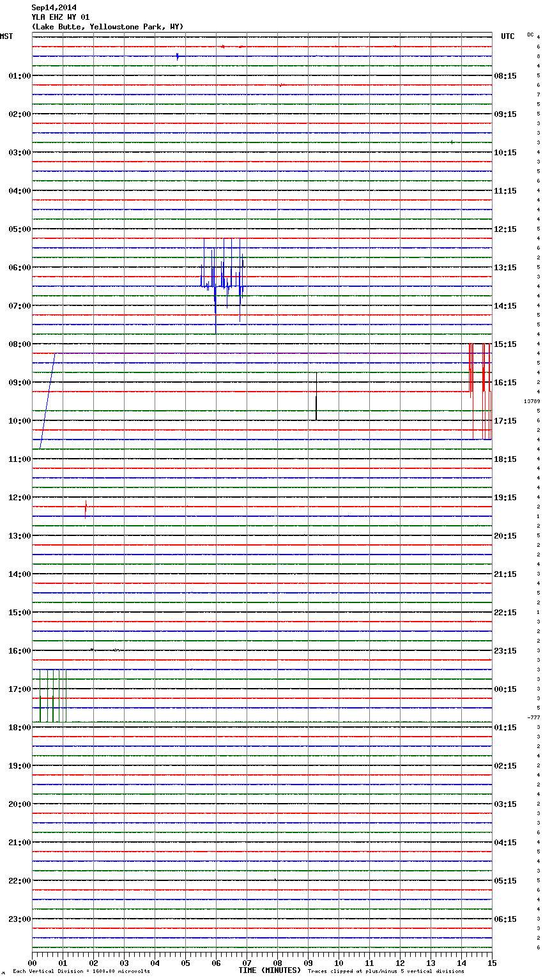This screenshot has width=543, height=980.
Task: Click the UTC column header
Action: pyautogui.click(x=508, y=36)
